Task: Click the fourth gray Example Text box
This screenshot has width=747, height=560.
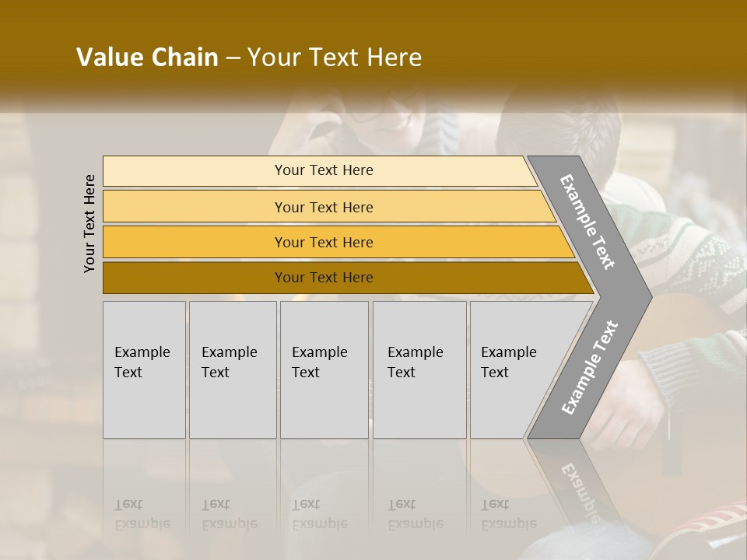Action: pyautogui.click(x=419, y=369)
